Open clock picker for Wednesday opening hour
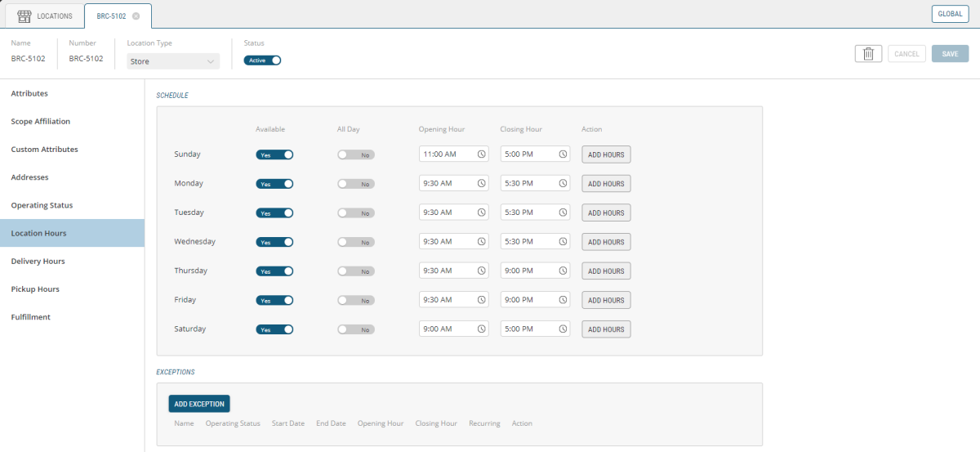 tap(481, 242)
